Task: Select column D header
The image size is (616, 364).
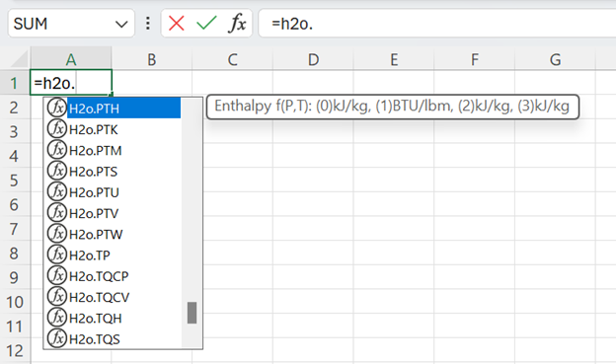Action: click(313, 59)
